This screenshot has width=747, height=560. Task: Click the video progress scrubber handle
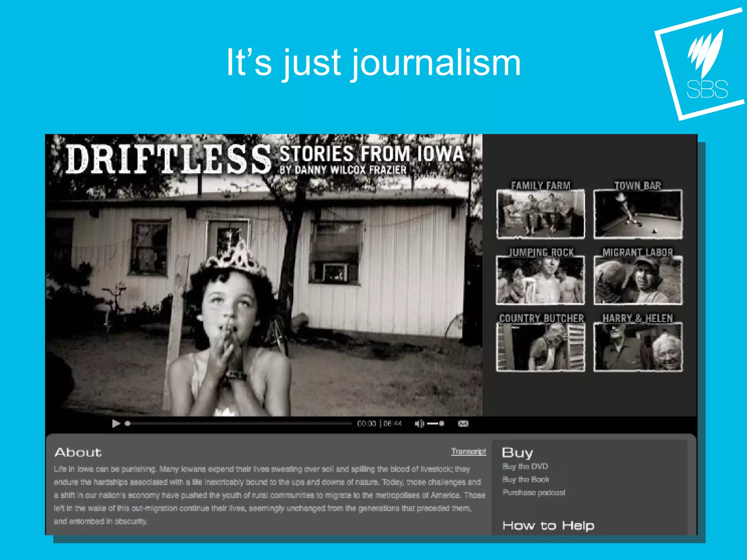click(127, 423)
